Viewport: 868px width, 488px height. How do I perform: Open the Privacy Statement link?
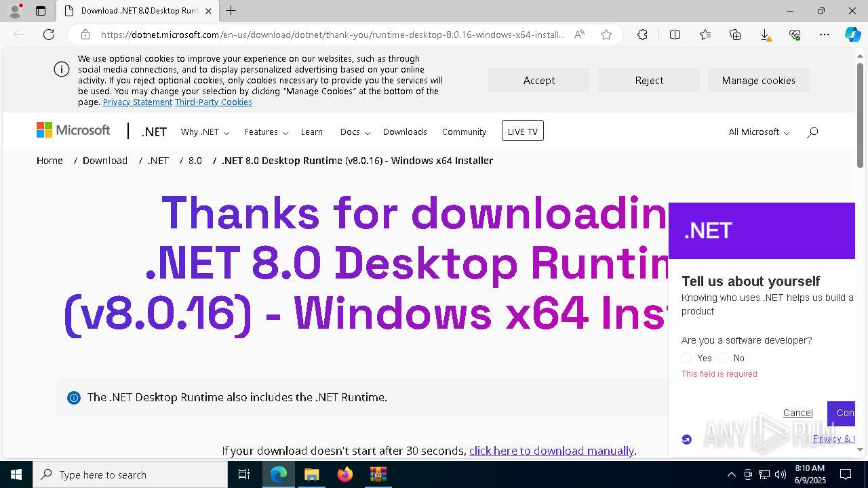138,102
